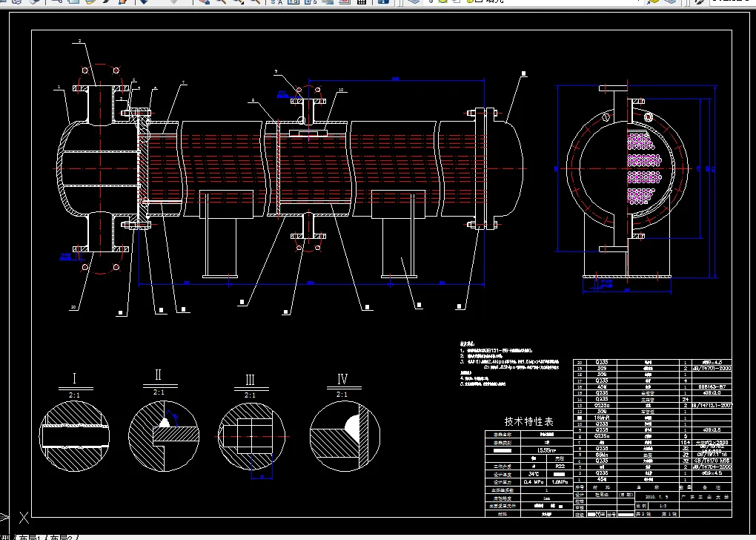The height and width of the screenshot is (540, 756).
Task: Select the 15.55 area value cell
Action: coord(547,450)
